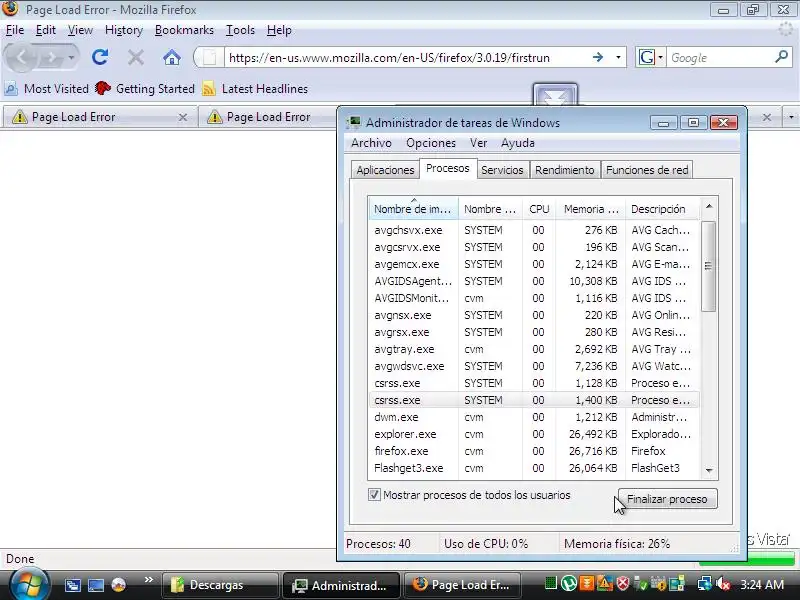800x600 pixels.
Task: Reload the current page in Firefox
Action: tap(100, 57)
